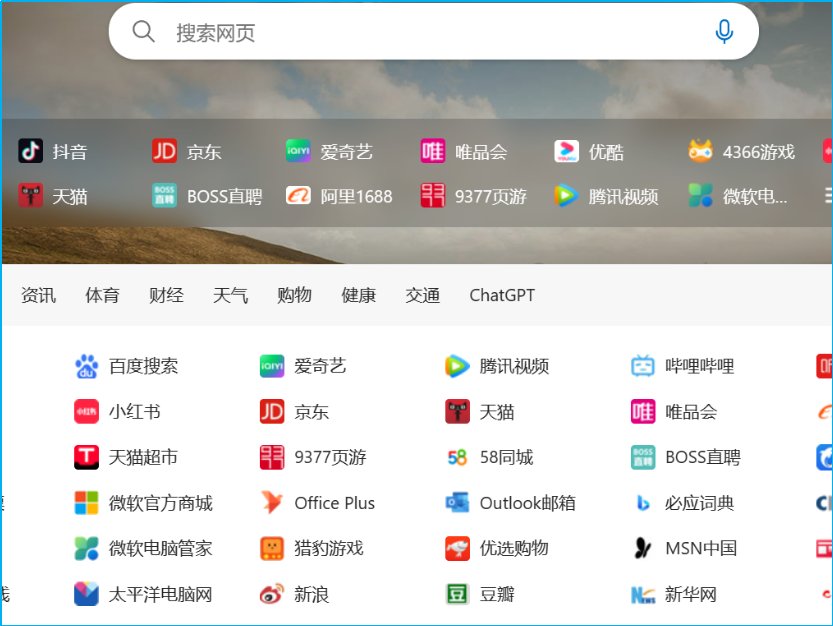Start voice search with the microphone icon
Screen dimensions: 833x626
click(x=723, y=31)
